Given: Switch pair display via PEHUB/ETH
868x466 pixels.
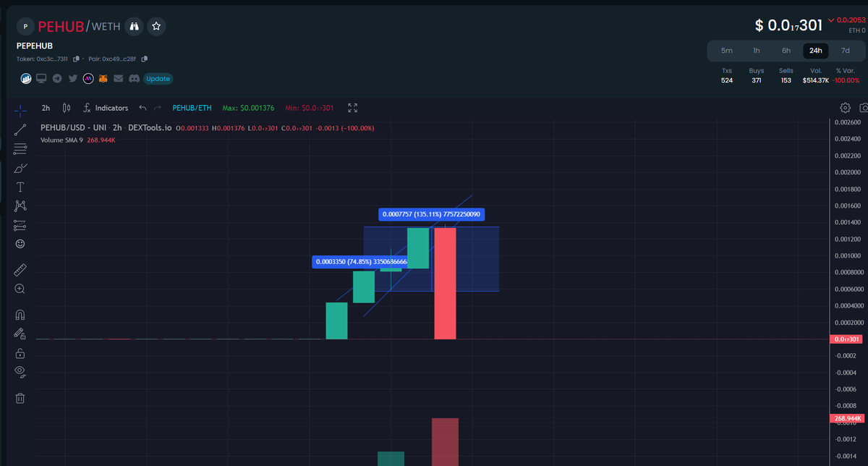Looking at the screenshot, I should [192, 108].
